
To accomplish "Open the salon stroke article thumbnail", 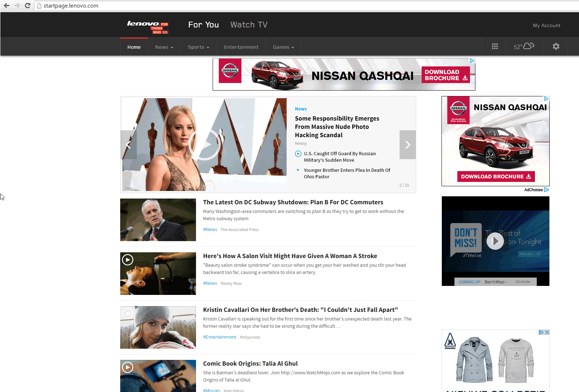I will [158, 274].
